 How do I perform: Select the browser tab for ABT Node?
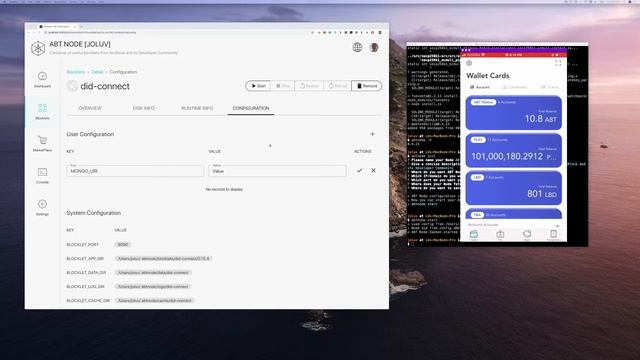pos(57,27)
